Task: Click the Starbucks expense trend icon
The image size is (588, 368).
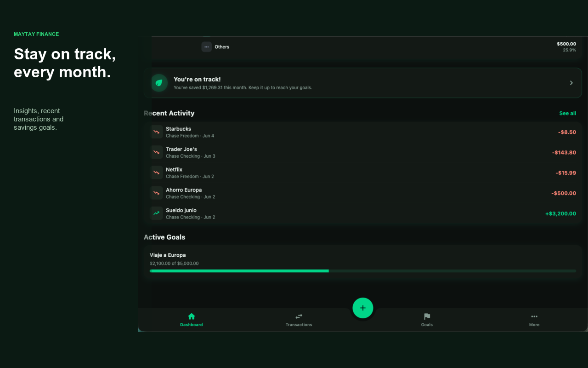Action: [157, 132]
